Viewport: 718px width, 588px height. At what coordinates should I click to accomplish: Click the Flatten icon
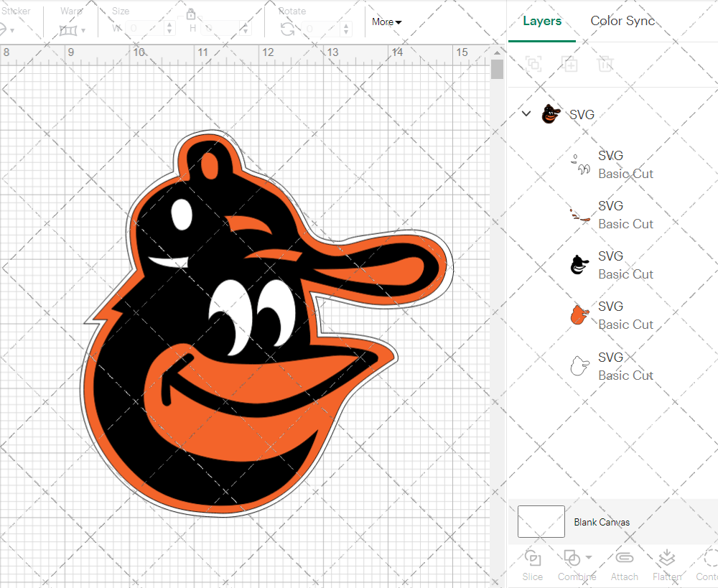coord(667,559)
